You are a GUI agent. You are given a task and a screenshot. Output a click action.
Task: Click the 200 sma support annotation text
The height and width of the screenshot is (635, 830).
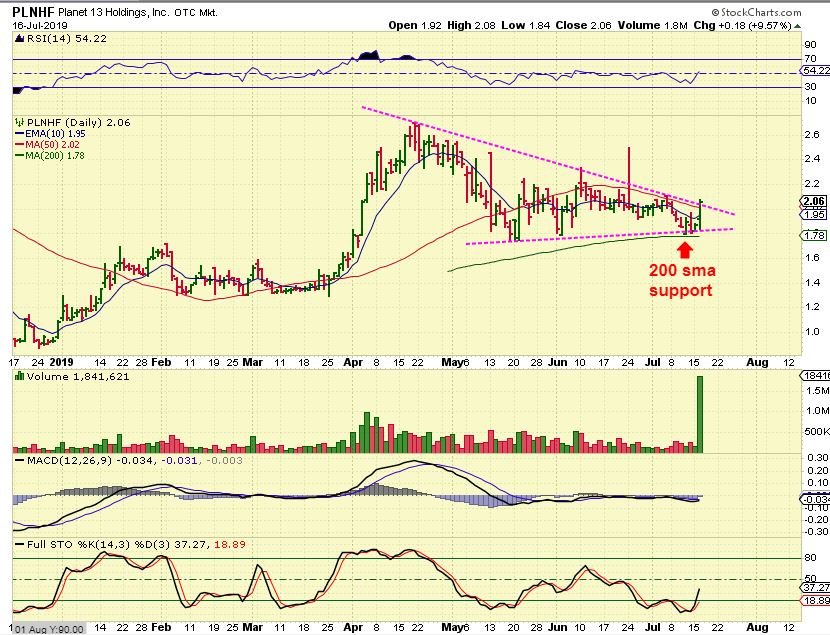click(682, 280)
